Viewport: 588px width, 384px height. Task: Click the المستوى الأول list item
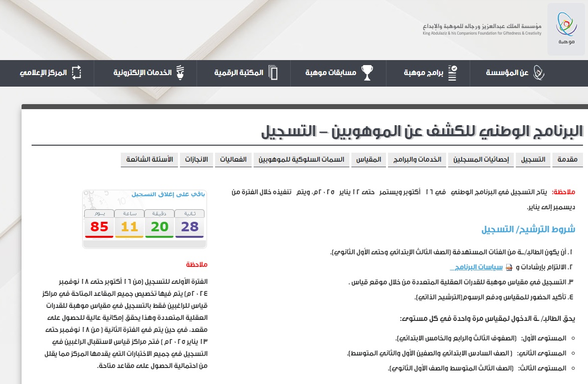tap(481, 338)
